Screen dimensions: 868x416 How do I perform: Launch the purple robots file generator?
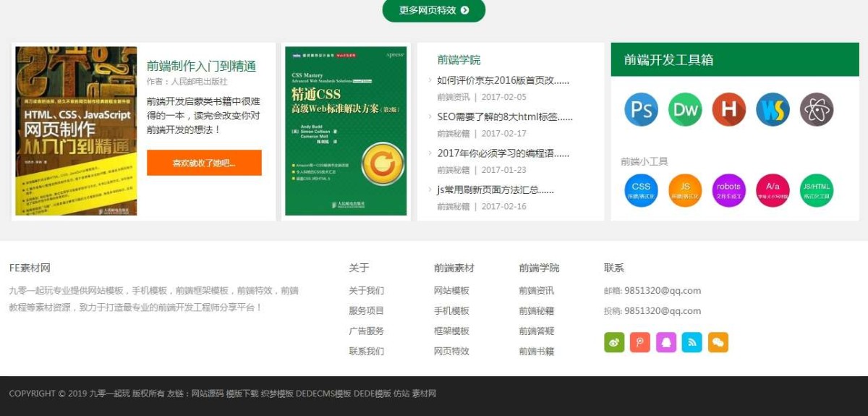[728, 190]
